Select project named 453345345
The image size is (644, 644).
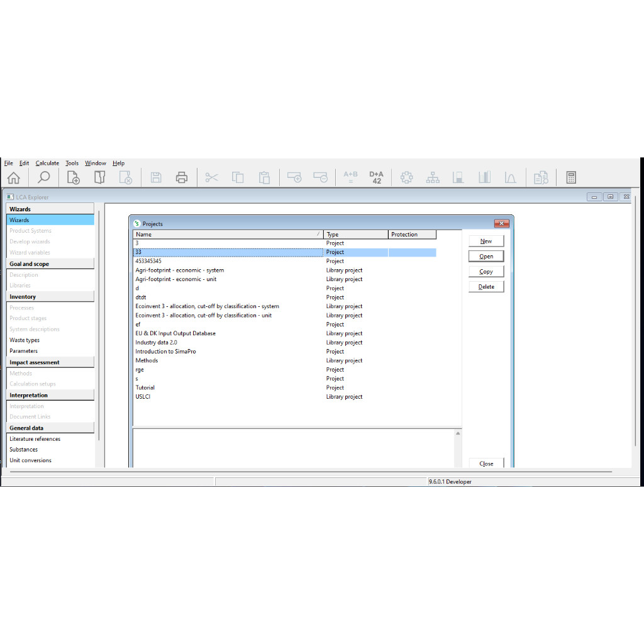pos(285,261)
